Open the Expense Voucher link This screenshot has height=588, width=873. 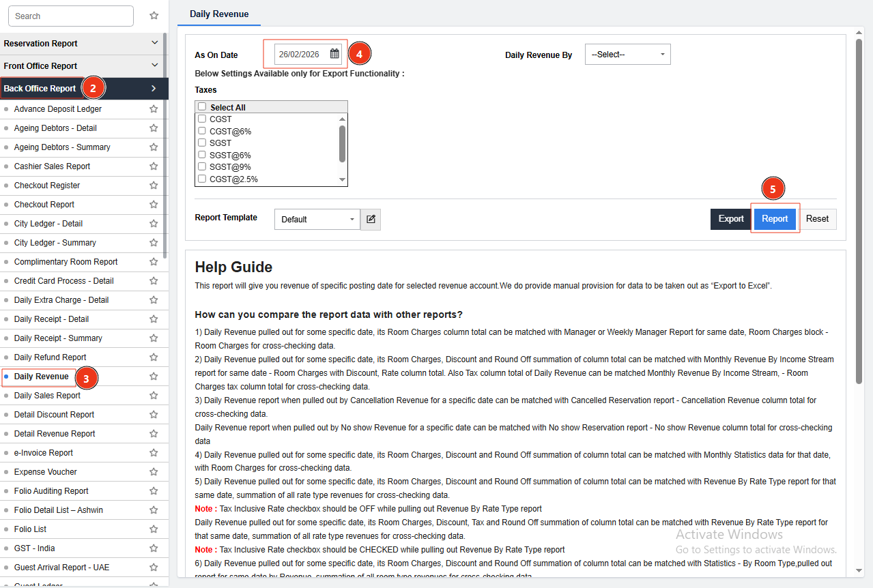click(46, 472)
